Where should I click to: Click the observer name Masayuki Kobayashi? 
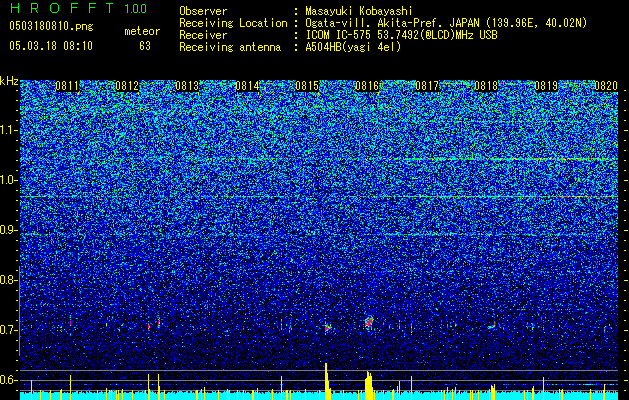pyautogui.click(x=359, y=11)
